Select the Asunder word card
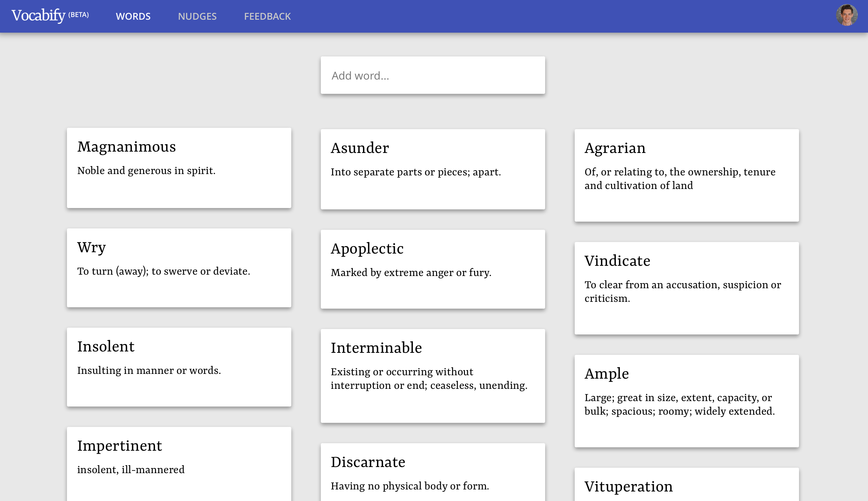868x501 pixels. [432, 169]
